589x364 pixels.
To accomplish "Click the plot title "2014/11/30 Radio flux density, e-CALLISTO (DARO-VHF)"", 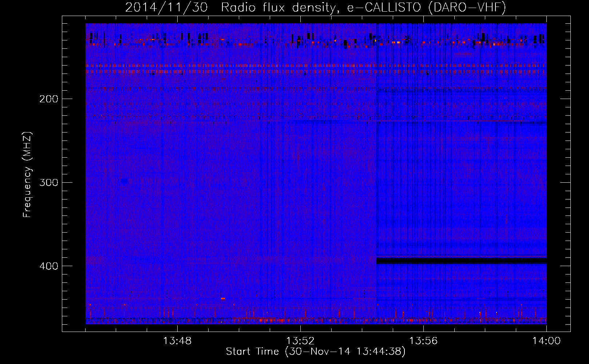I will tap(316, 7).
